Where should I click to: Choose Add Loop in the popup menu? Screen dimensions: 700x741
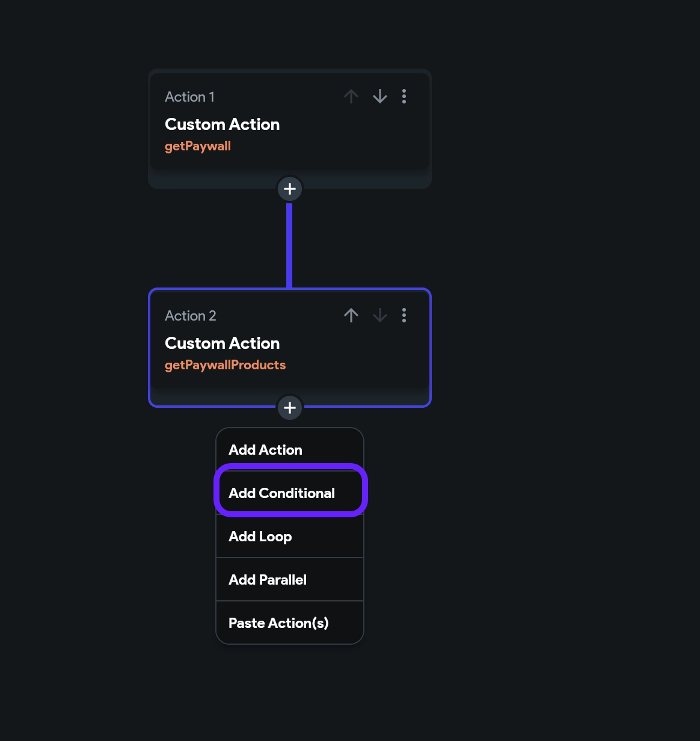pos(260,536)
